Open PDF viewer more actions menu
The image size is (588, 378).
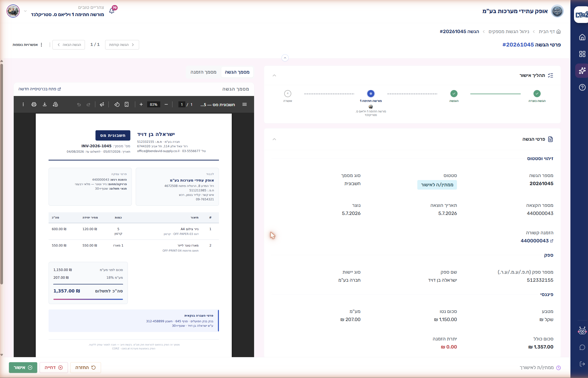point(23,104)
